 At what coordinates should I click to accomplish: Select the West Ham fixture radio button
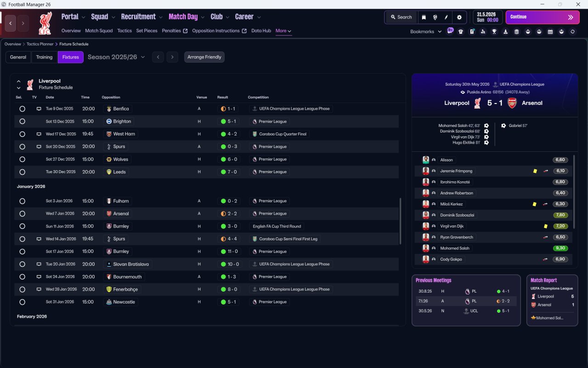[x=22, y=134]
